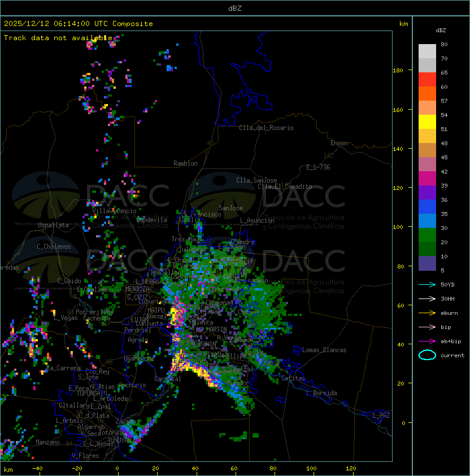Click the 'Capdevila' map label
470x476 pixels.
[x=152, y=220]
